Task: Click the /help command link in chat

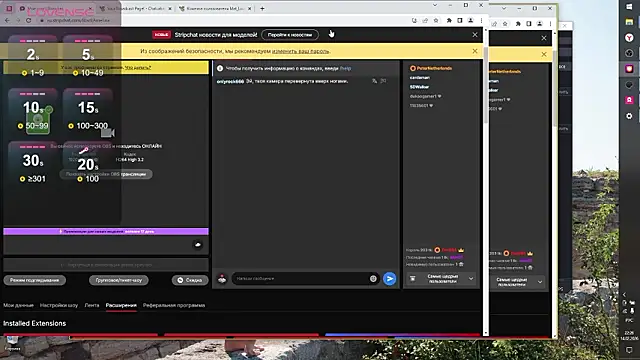Action: (345, 69)
